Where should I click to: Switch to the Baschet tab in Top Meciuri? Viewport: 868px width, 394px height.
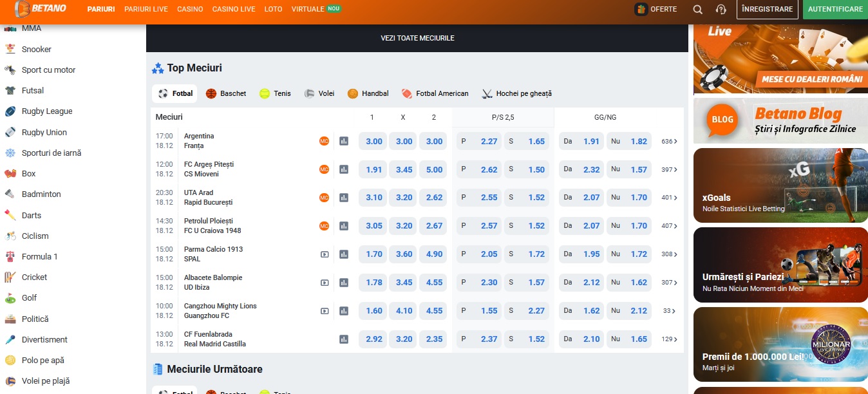click(226, 93)
